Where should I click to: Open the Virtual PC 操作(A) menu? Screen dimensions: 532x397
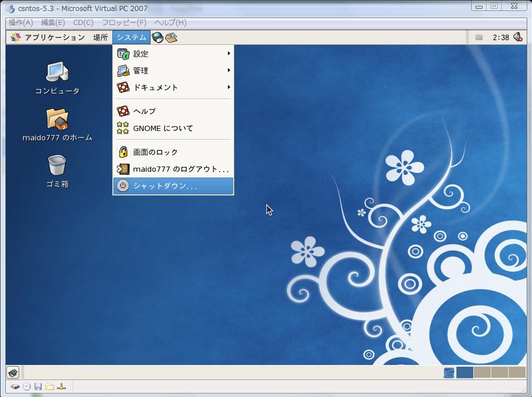[21, 23]
